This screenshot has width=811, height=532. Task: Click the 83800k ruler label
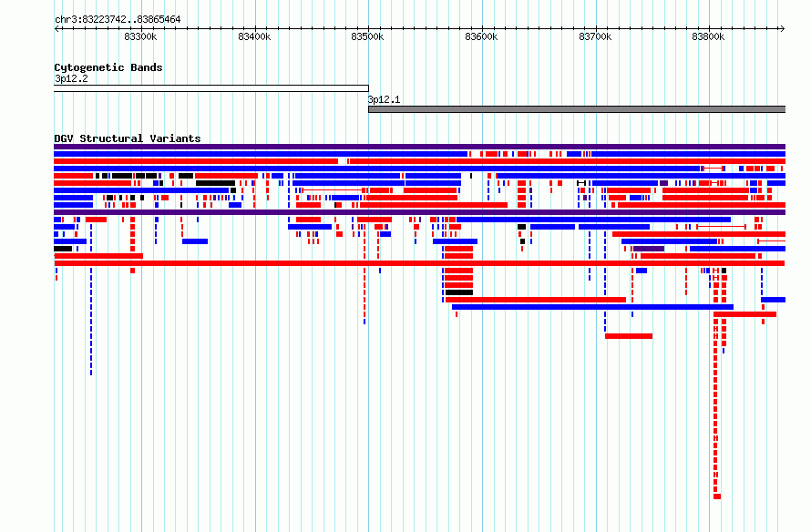click(x=708, y=36)
